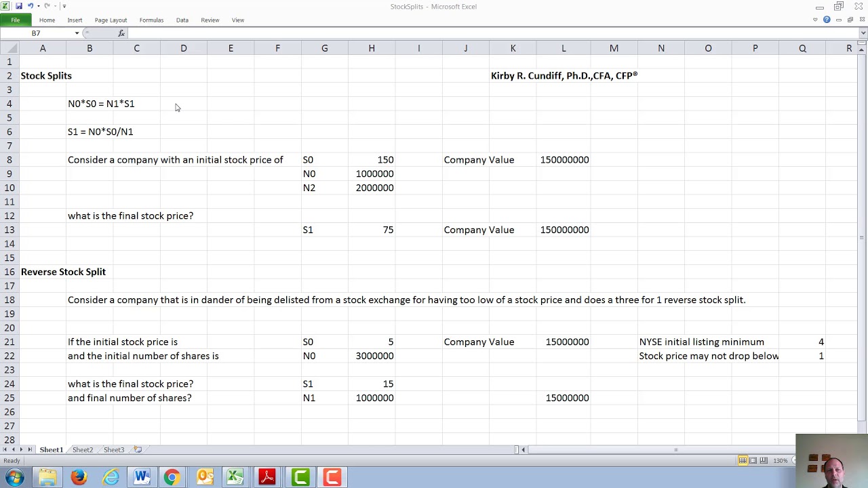Select the Company Value 150000000 in row 8
The image size is (868, 488).
click(x=564, y=160)
